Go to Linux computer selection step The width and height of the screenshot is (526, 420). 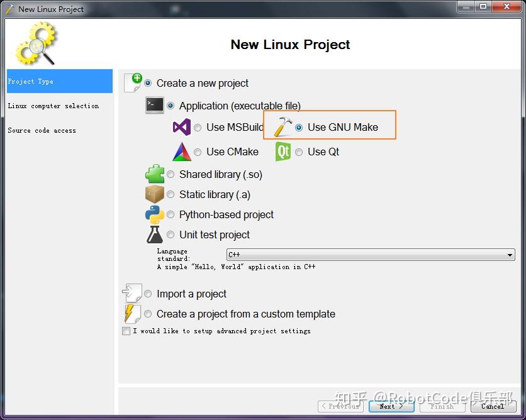[60, 106]
